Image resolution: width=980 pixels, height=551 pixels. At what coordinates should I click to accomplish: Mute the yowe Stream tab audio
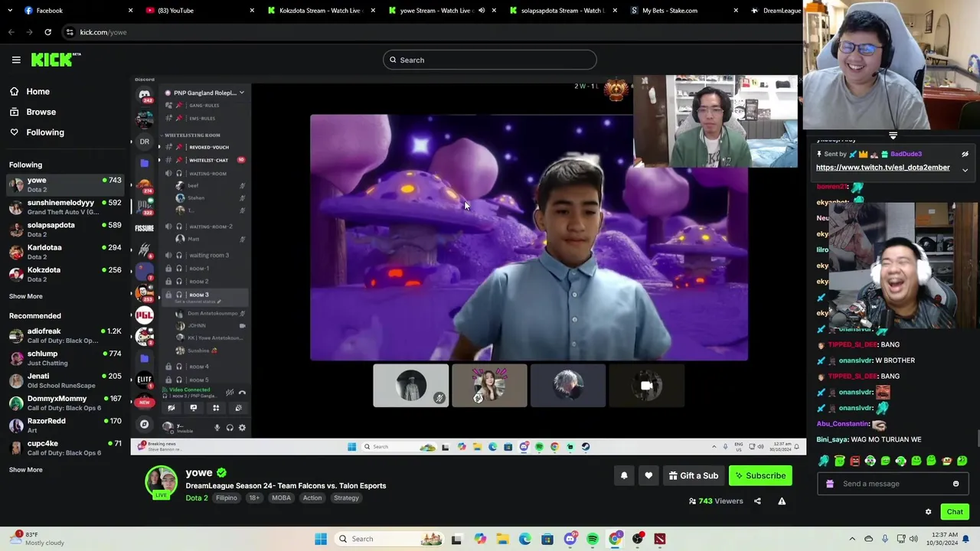[482, 11]
